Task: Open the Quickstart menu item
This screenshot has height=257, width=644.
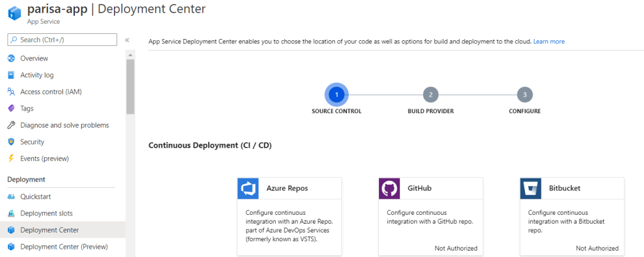Action: pos(37,196)
